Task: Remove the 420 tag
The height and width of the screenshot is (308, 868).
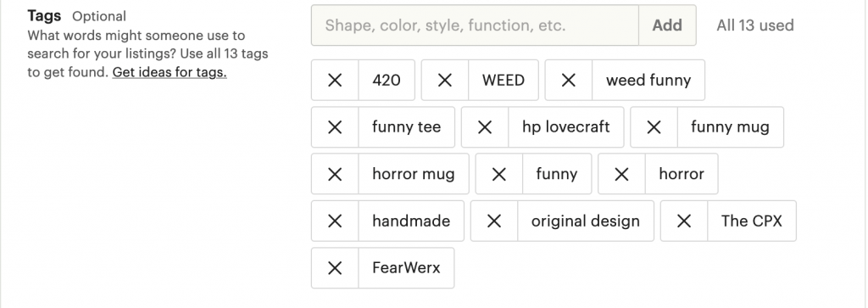Action: [x=335, y=81]
